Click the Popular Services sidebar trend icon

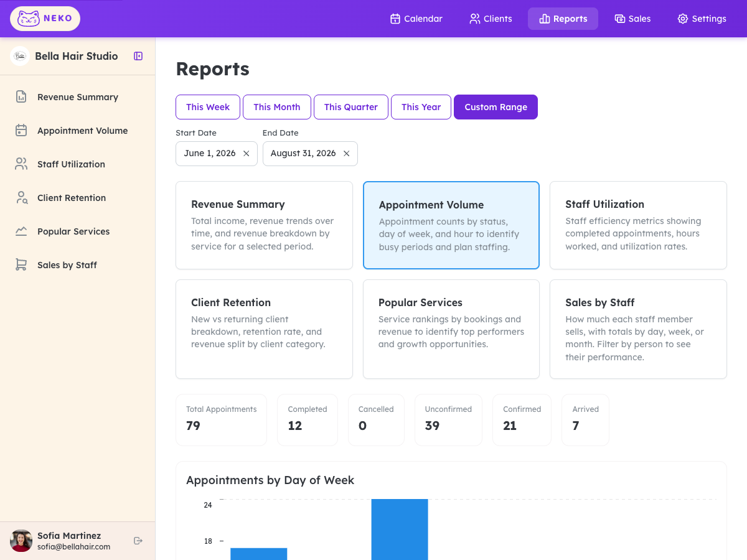(21, 231)
